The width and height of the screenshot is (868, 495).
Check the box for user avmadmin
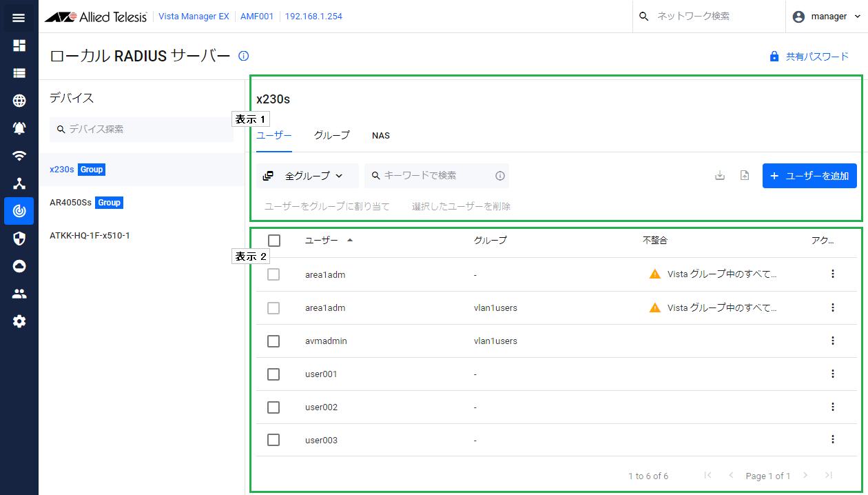pos(273,341)
